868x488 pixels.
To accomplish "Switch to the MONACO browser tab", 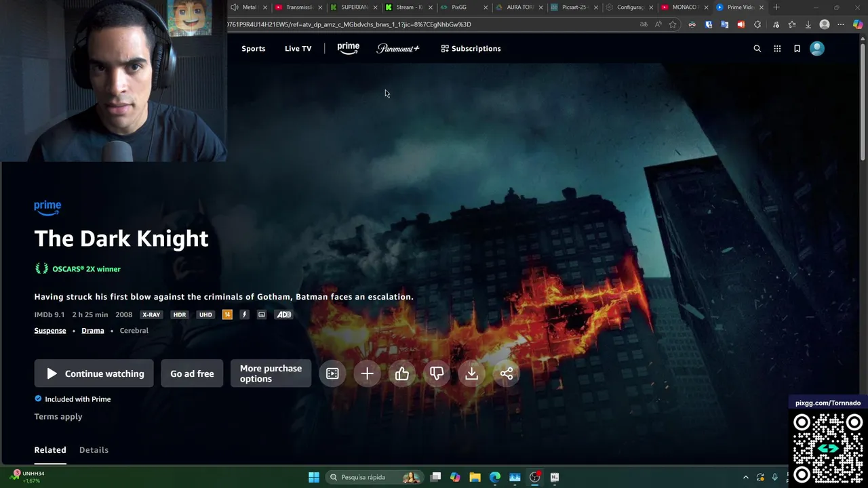I will [684, 7].
